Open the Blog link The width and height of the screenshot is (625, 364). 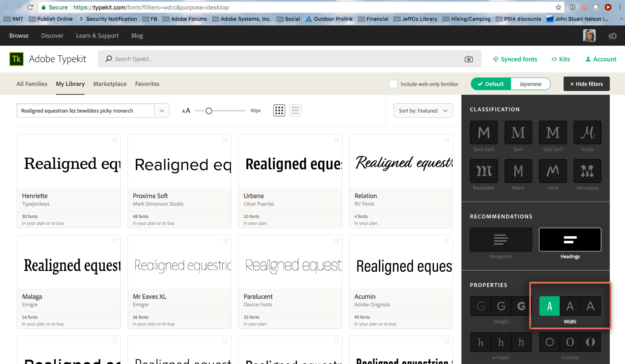137,36
